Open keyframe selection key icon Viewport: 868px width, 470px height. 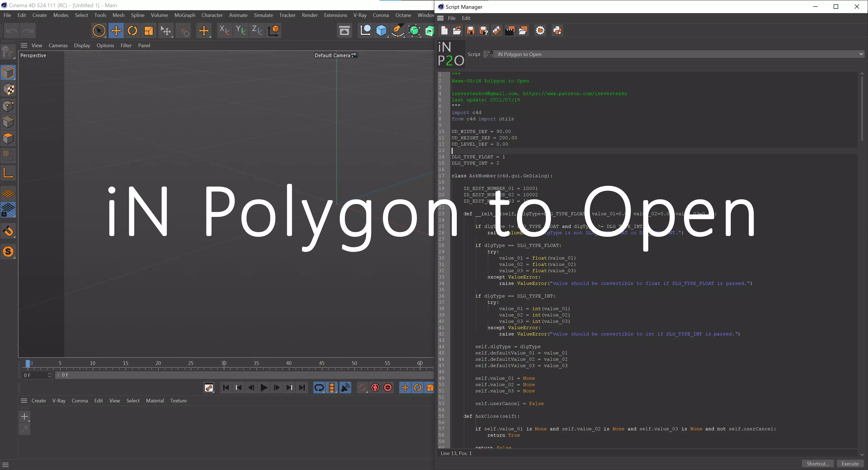click(x=209, y=388)
